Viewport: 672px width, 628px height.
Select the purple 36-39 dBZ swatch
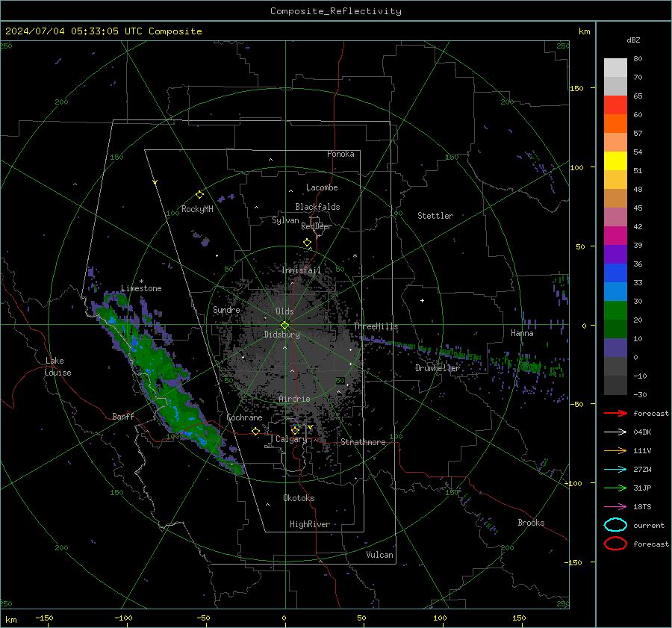point(615,255)
